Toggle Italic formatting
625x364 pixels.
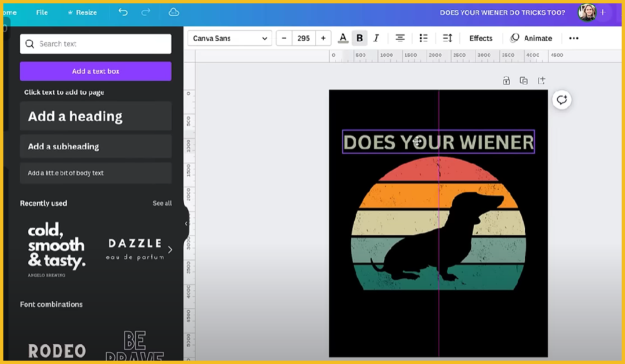(x=376, y=38)
